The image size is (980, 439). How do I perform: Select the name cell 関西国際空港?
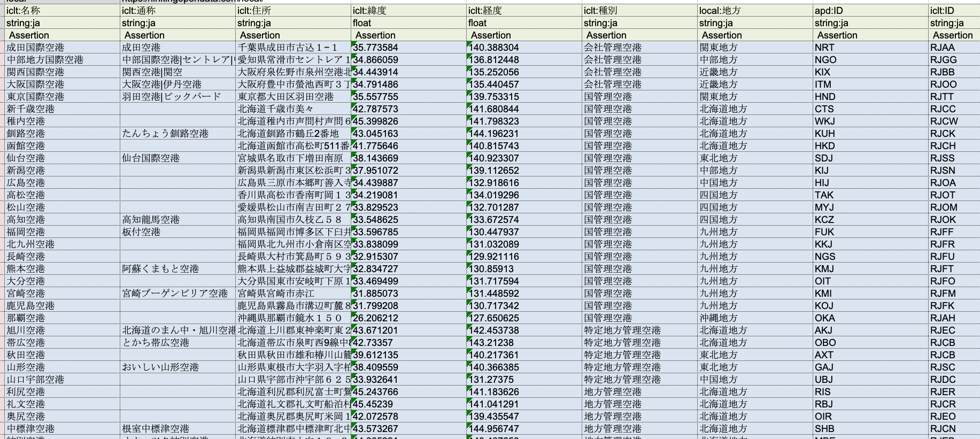(63, 72)
